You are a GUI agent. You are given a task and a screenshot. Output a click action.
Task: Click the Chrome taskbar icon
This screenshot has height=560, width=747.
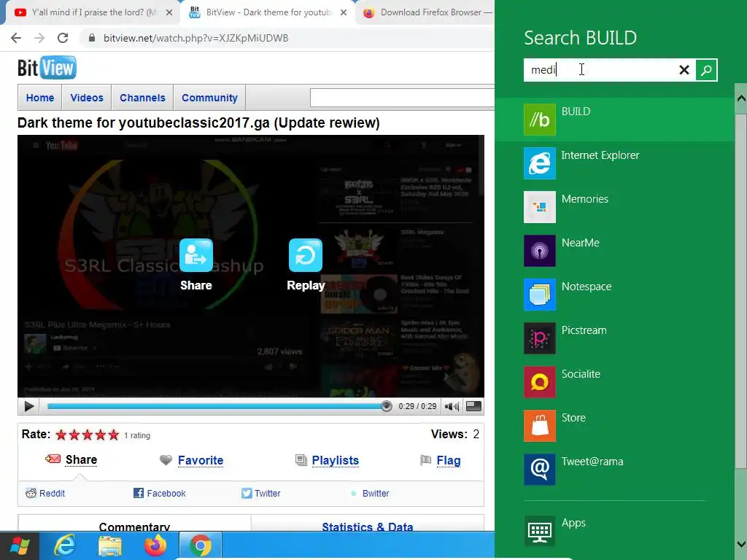[201, 545]
